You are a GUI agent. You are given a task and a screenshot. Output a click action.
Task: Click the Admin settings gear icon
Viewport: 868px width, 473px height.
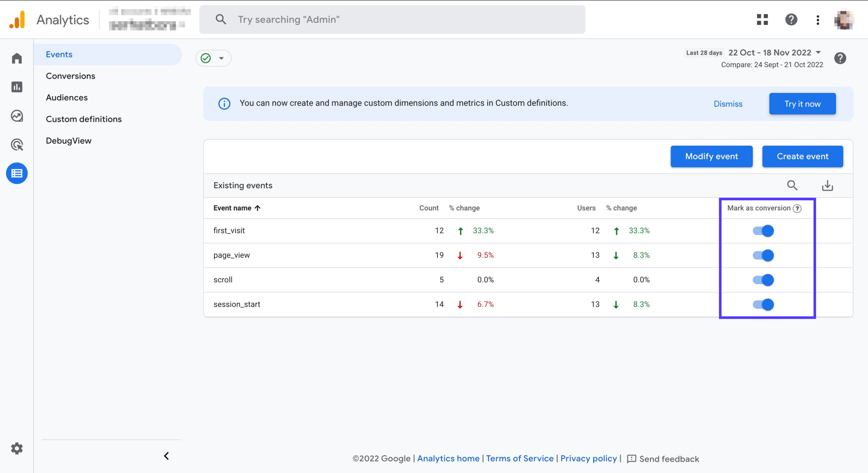click(16, 448)
